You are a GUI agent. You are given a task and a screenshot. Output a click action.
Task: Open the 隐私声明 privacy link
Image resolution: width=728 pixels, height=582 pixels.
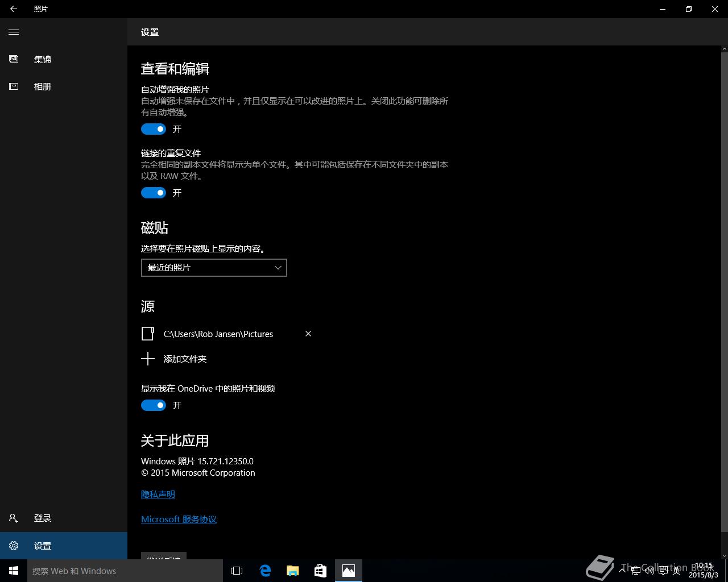(x=158, y=494)
